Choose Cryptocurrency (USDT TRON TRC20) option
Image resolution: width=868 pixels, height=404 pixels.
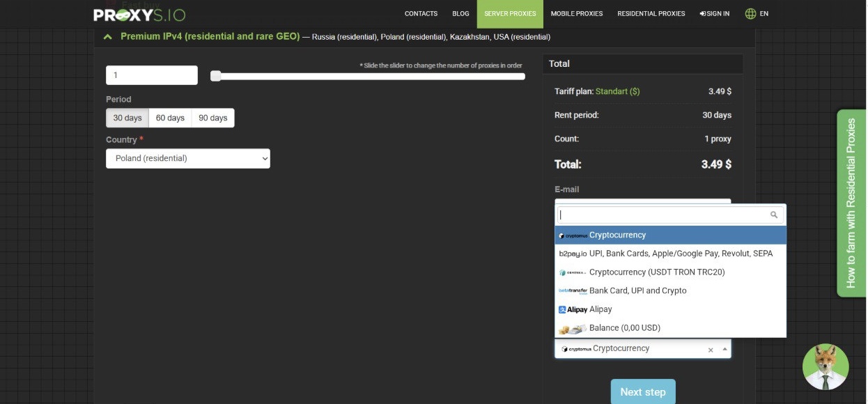pyautogui.click(x=670, y=272)
